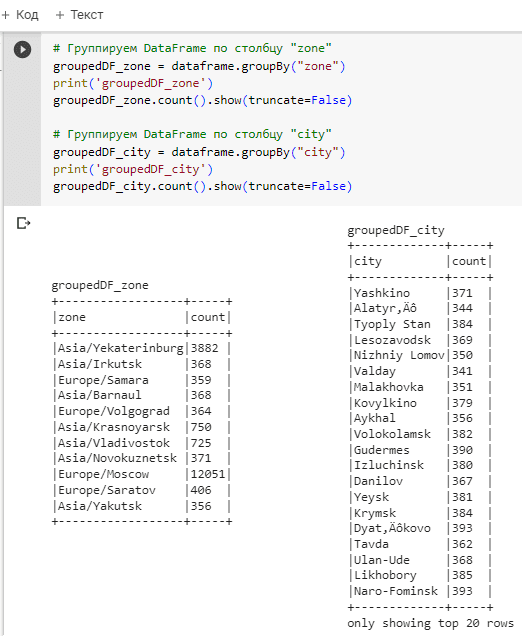The image size is (522, 636).
Task: Click the groupedDF_zone.count().show code line
Action: (x=202, y=100)
